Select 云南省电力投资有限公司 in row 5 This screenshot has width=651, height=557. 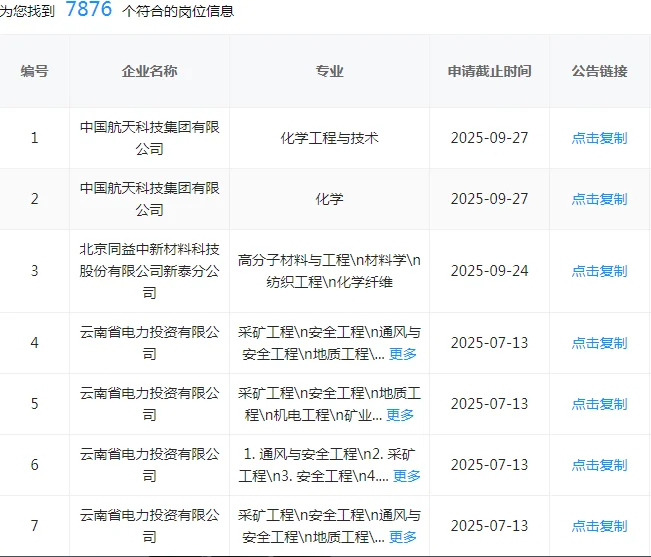(149, 404)
